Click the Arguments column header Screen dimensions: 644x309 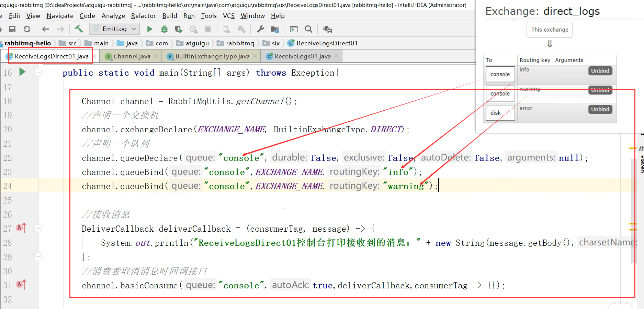pyautogui.click(x=569, y=60)
